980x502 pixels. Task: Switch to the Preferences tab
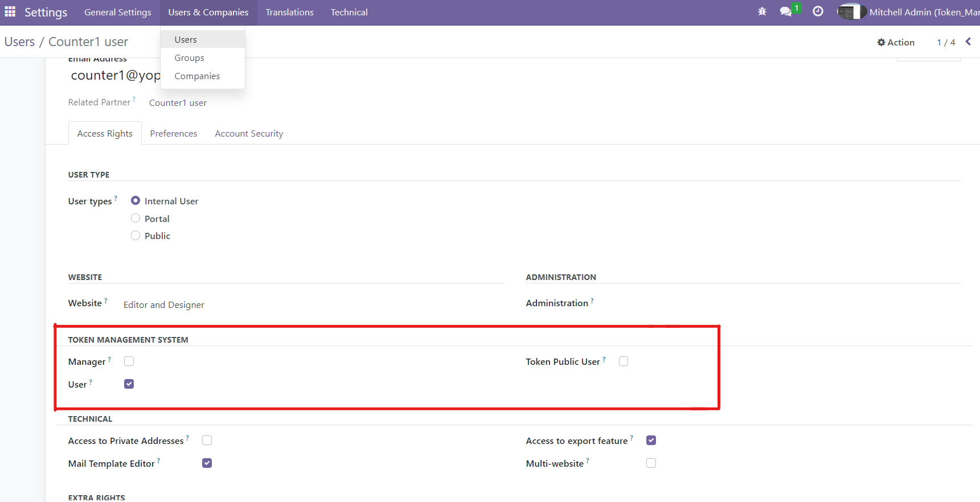coord(174,134)
